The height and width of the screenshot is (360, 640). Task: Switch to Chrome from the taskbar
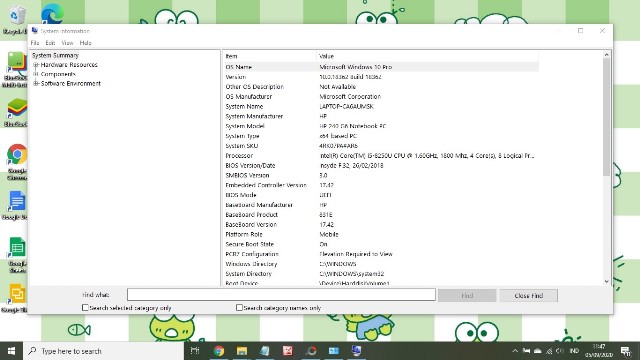pyautogui.click(x=219, y=351)
